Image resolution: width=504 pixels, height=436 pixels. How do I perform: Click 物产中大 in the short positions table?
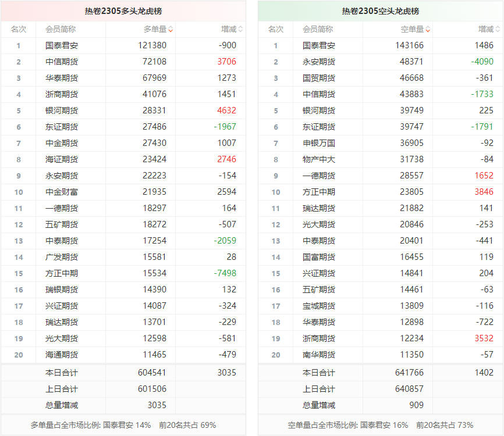318,159
